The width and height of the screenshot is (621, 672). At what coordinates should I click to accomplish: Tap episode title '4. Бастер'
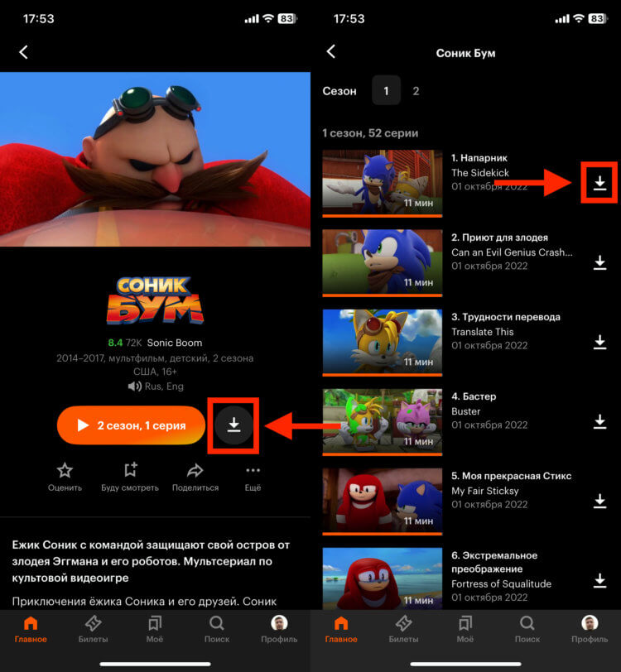click(474, 396)
